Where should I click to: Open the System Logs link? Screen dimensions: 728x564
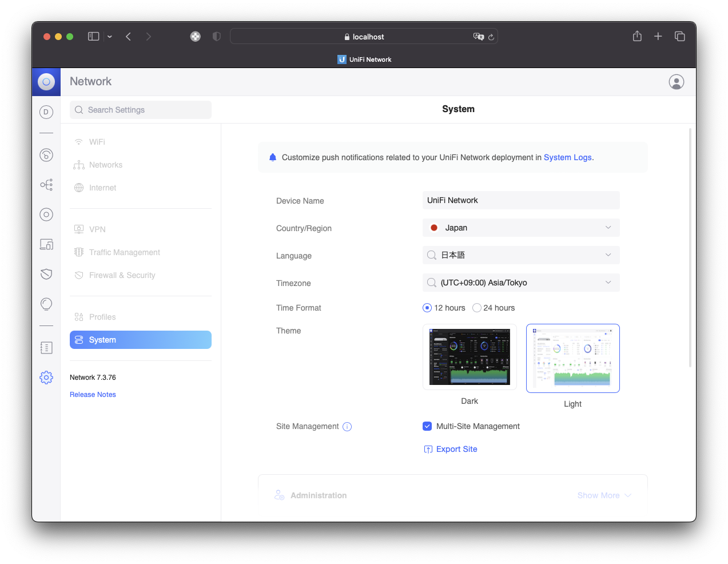(x=568, y=157)
